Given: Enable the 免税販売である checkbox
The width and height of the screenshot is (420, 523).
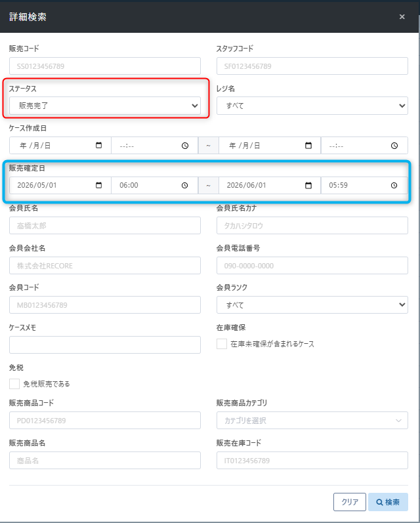Looking at the screenshot, I should (x=14, y=384).
